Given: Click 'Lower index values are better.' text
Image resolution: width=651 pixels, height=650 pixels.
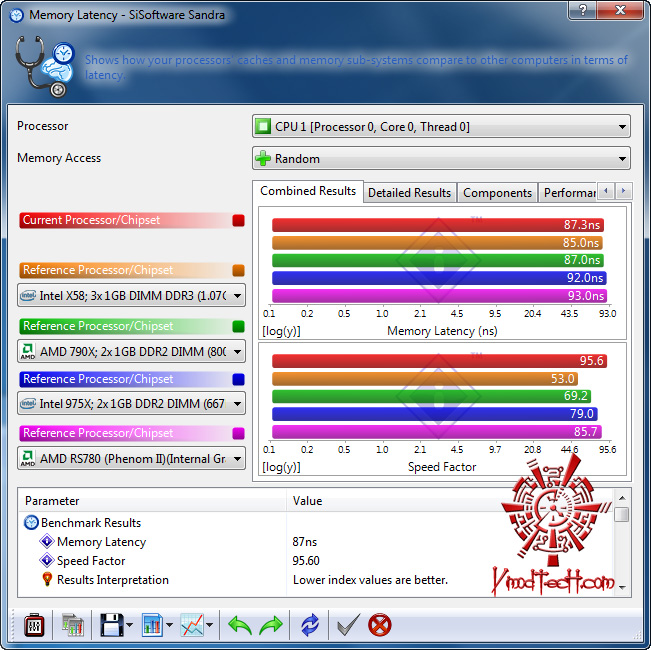Looking at the screenshot, I should (x=370, y=580).
